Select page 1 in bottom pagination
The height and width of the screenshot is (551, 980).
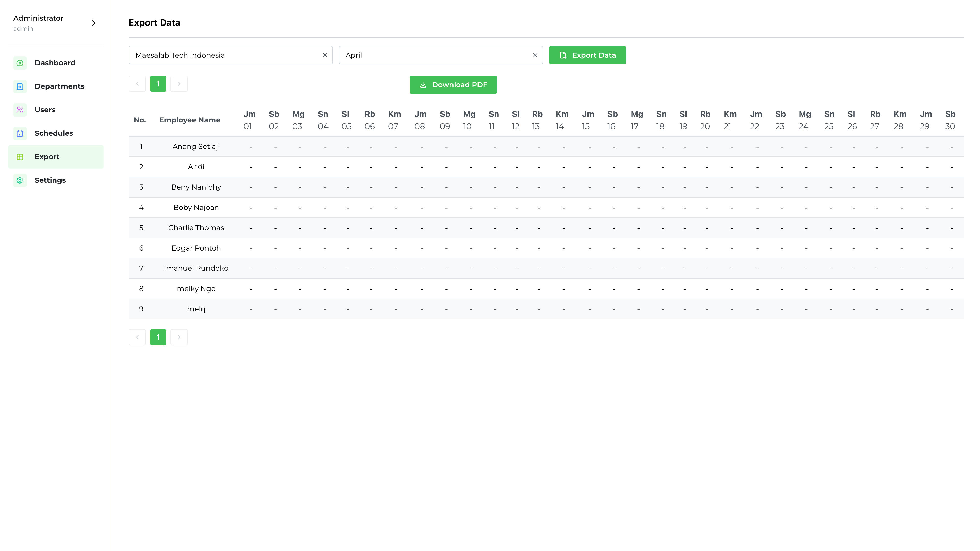pos(158,337)
